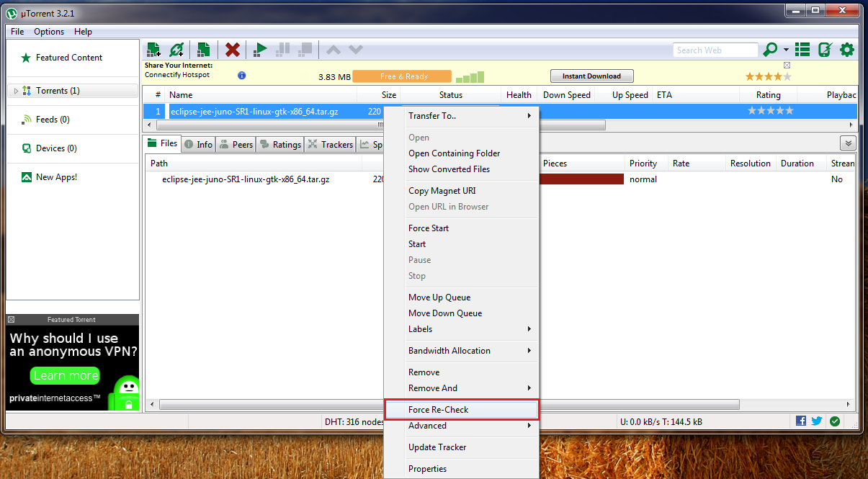Screen dimensions: 868x479
Task: Click the green Start torrent icon
Action: (x=260, y=50)
